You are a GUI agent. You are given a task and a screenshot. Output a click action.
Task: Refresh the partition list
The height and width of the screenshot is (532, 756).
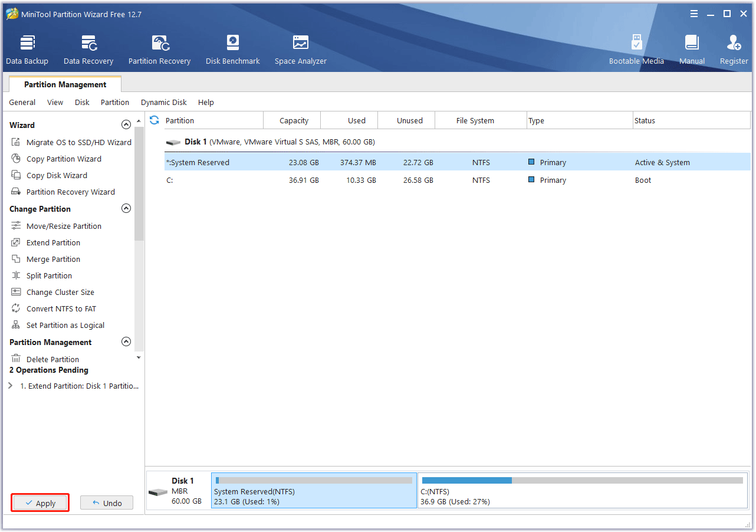point(153,120)
